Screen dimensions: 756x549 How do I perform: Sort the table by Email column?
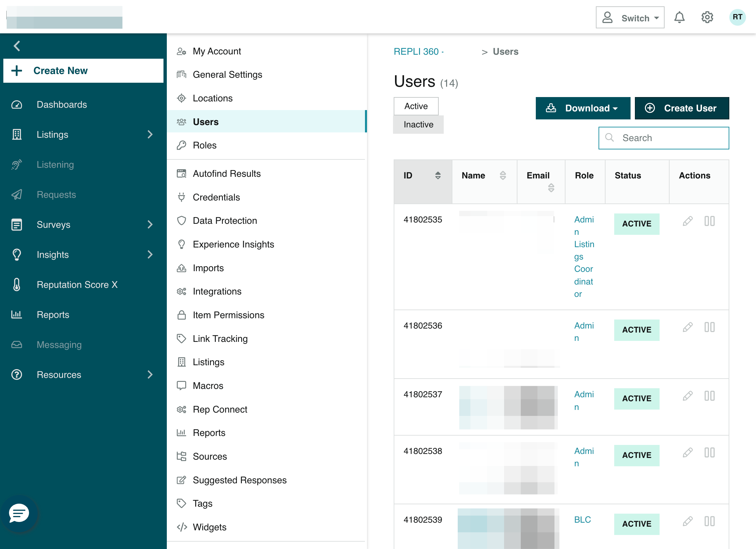pyautogui.click(x=551, y=188)
